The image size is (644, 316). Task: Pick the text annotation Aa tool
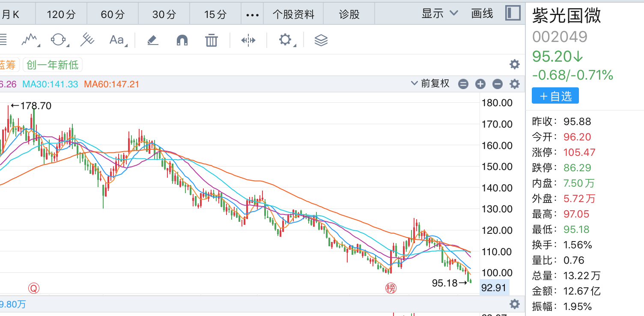(x=116, y=40)
